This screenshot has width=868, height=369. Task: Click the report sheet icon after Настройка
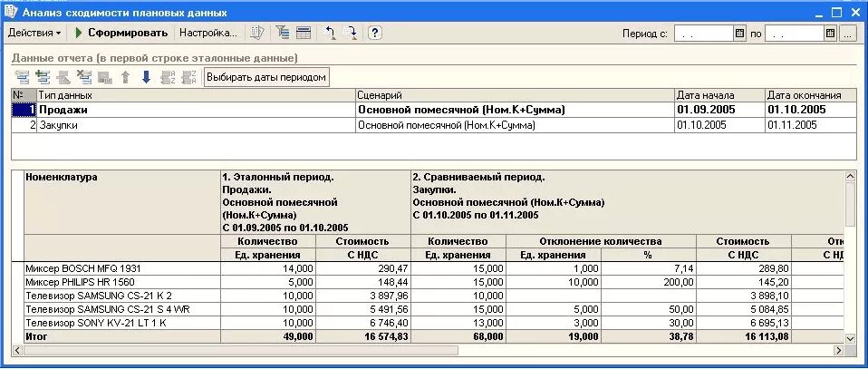pos(256,34)
